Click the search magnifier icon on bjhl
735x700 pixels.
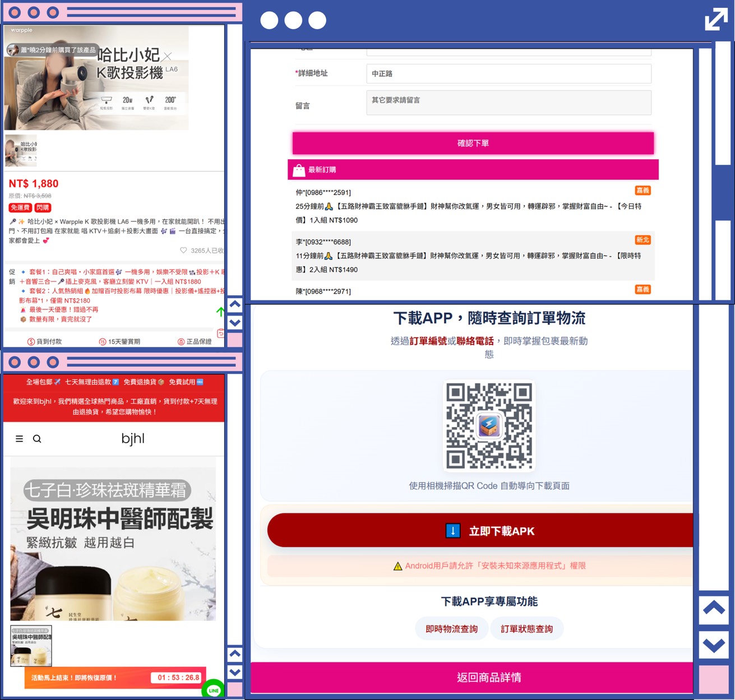(37, 439)
